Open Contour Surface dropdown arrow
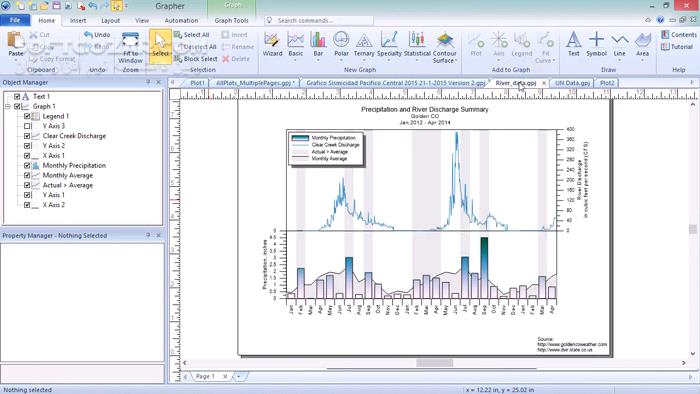The image size is (700, 394). [x=456, y=61]
